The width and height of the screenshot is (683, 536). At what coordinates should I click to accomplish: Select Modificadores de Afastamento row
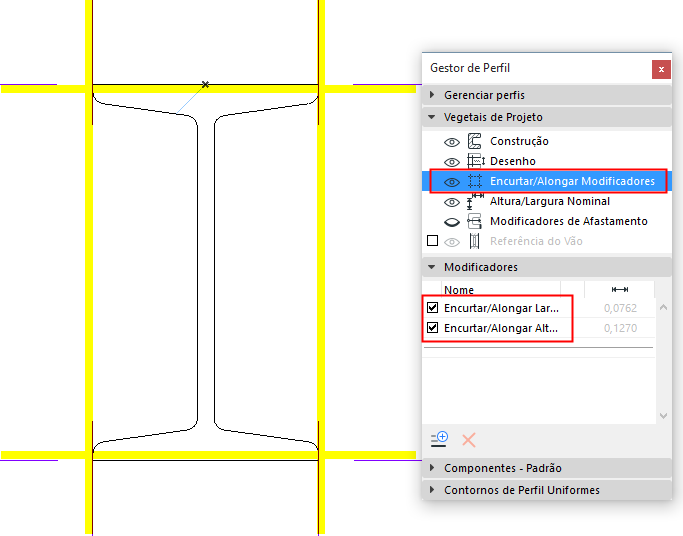pos(547,221)
